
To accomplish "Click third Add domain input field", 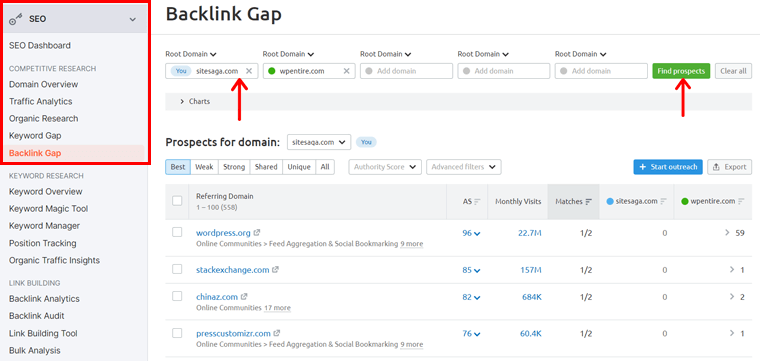I will tap(406, 71).
